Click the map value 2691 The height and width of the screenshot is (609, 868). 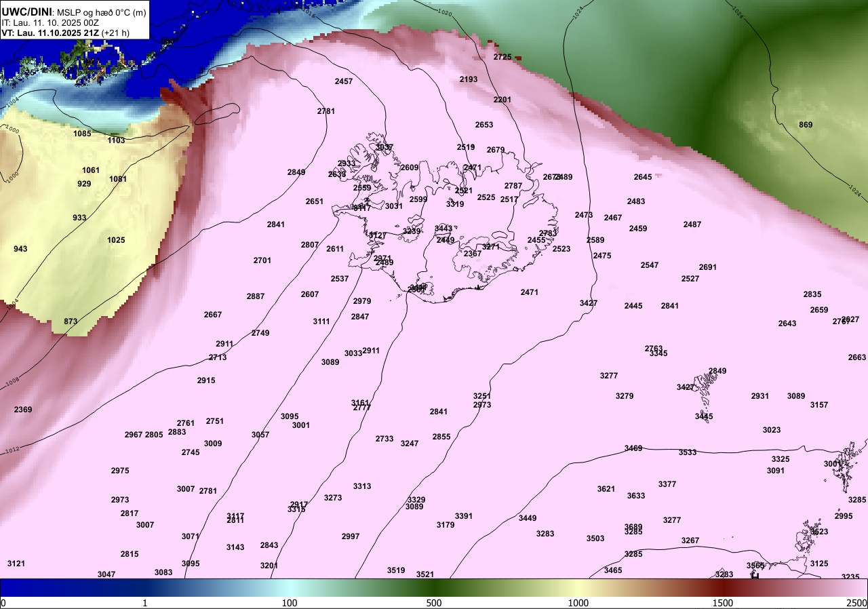708,267
